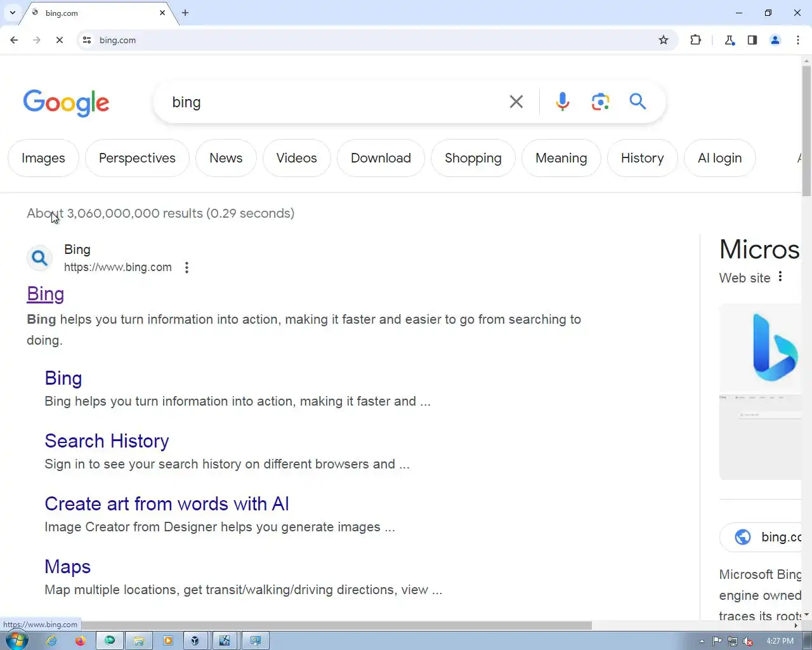This screenshot has width=812, height=650.
Task: Select the Images filter chip
Action: [43, 158]
